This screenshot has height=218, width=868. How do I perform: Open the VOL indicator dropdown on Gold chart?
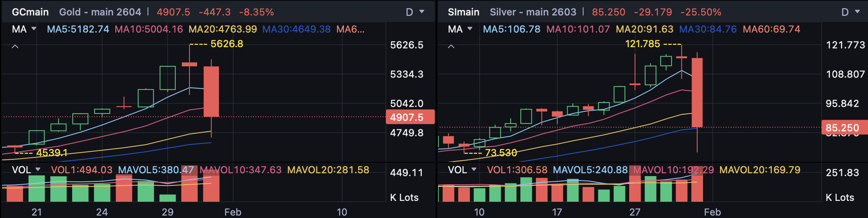(26, 170)
